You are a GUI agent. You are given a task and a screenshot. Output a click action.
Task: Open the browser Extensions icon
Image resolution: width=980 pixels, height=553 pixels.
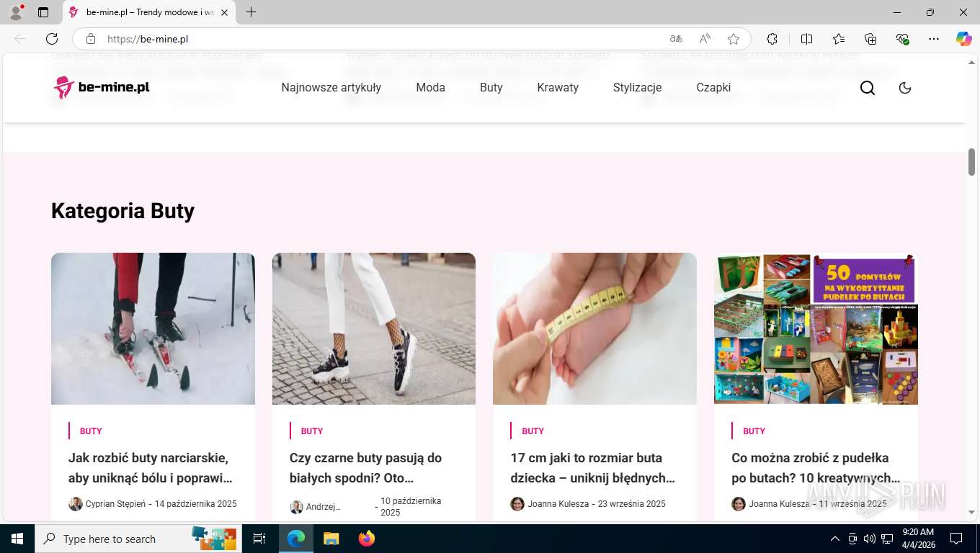pyautogui.click(x=772, y=39)
